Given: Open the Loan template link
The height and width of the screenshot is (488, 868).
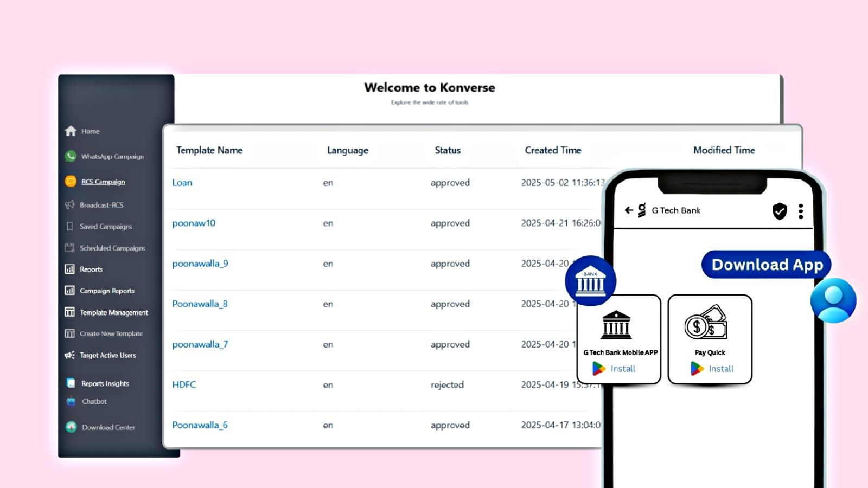Looking at the screenshot, I should pyautogui.click(x=182, y=183).
